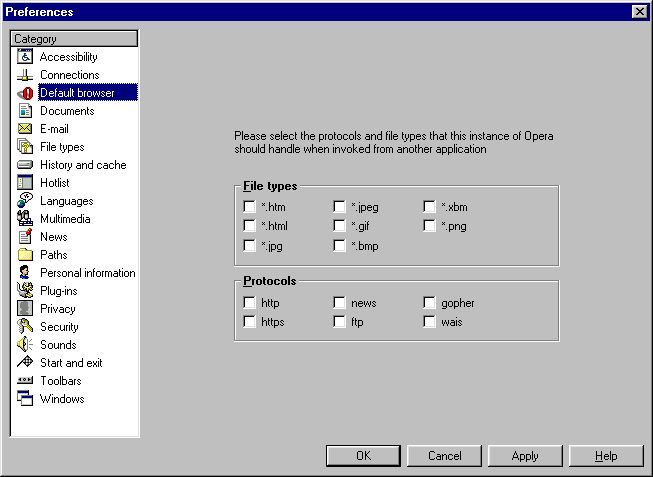This screenshot has height=477, width=653.
Task: Enable the *.htm file type checkbox
Action: pos(249,207)
